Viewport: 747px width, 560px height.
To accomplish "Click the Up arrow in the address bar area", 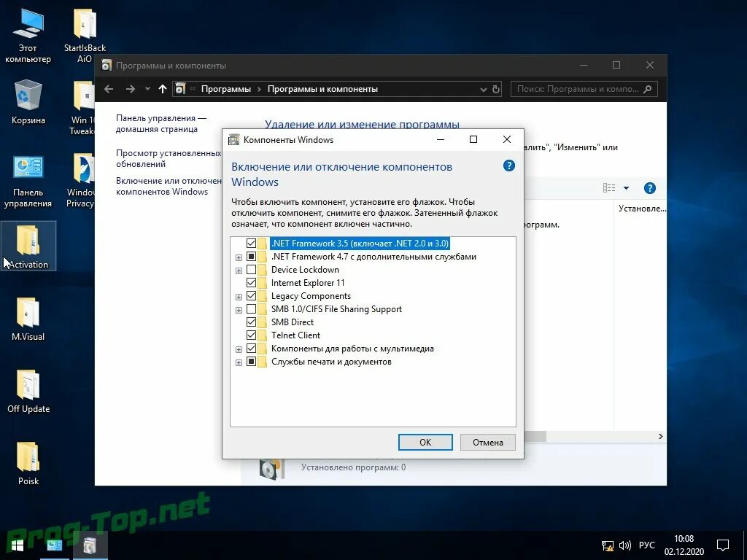I will pos(163,89).
